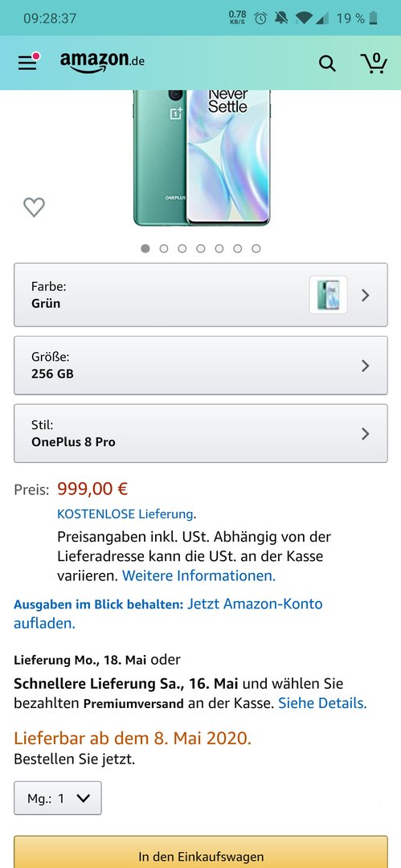Expand the Größe 256 GB selector

(x=201, y=366)
